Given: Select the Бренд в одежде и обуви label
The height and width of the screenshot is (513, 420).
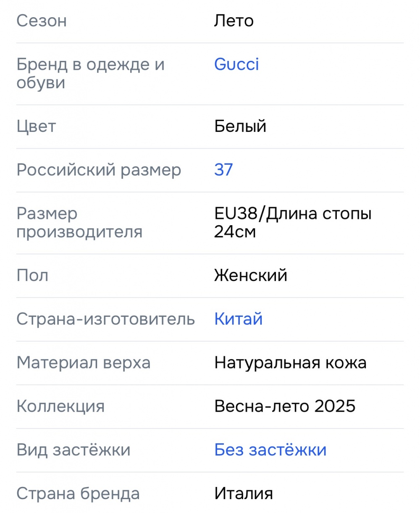Looking at the screenshot, I should click(x=90, y=74).
